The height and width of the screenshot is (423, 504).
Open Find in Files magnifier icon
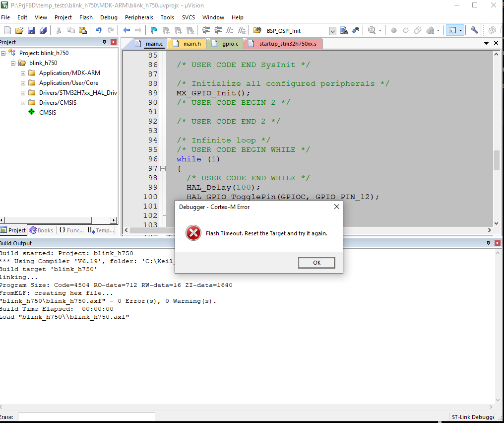pyautogui.click(x=372, y=30)
